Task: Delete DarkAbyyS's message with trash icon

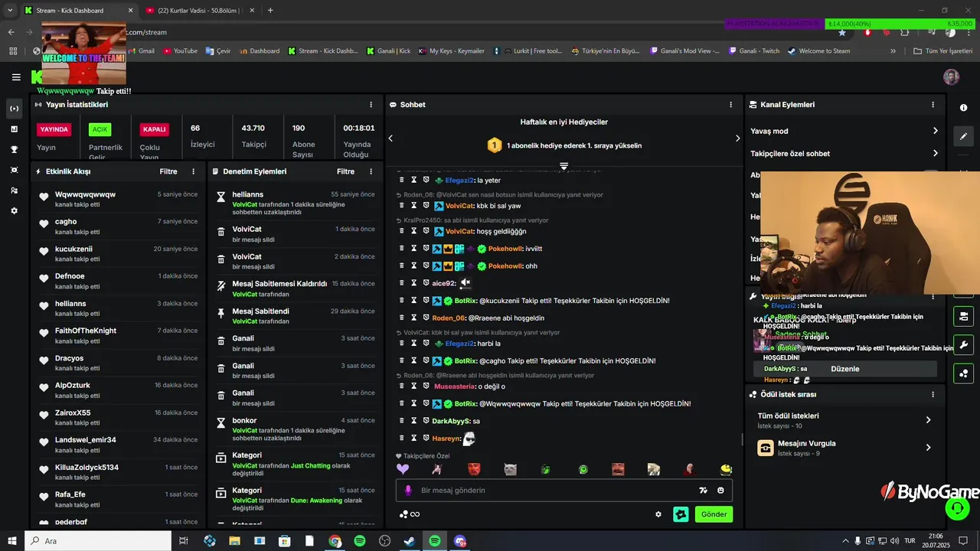Action: click(402, 421)
